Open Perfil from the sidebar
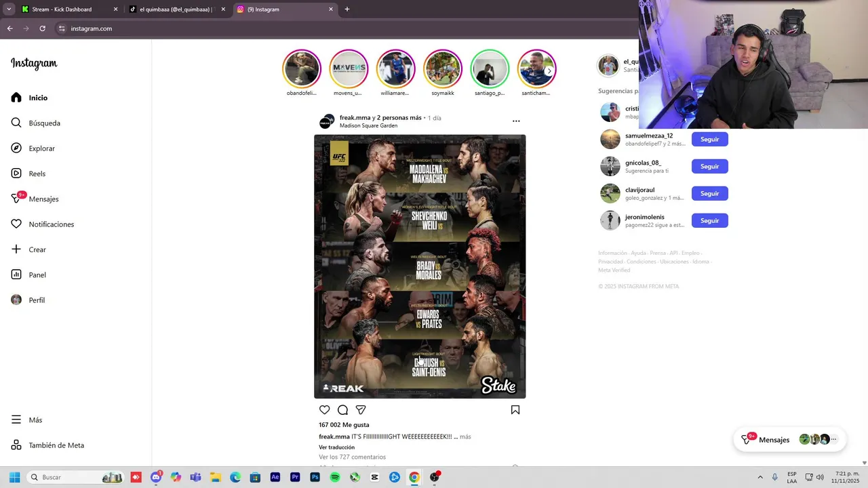 point(28,300)
